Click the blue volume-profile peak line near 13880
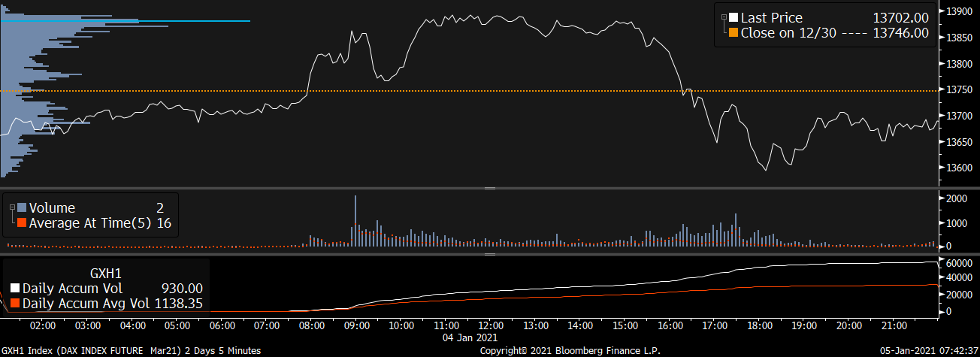The image size is (980, 357). pyautogui.click(x=126, y=21)
